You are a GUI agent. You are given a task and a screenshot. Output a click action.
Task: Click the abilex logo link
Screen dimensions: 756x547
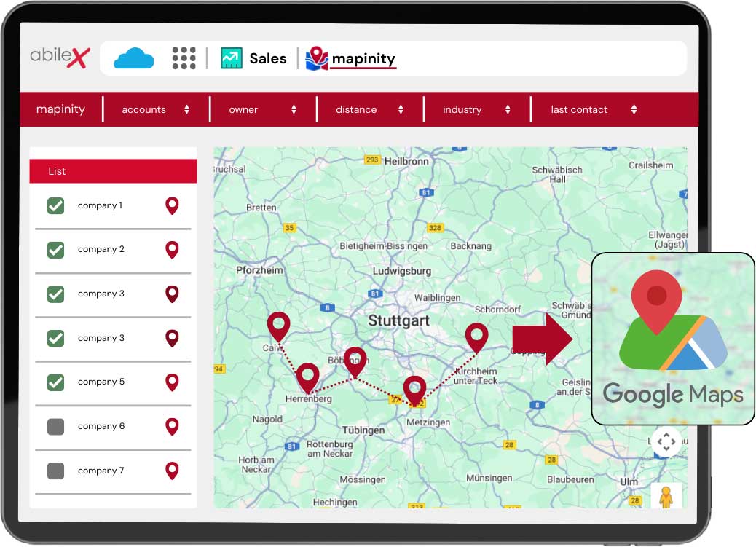59,57
